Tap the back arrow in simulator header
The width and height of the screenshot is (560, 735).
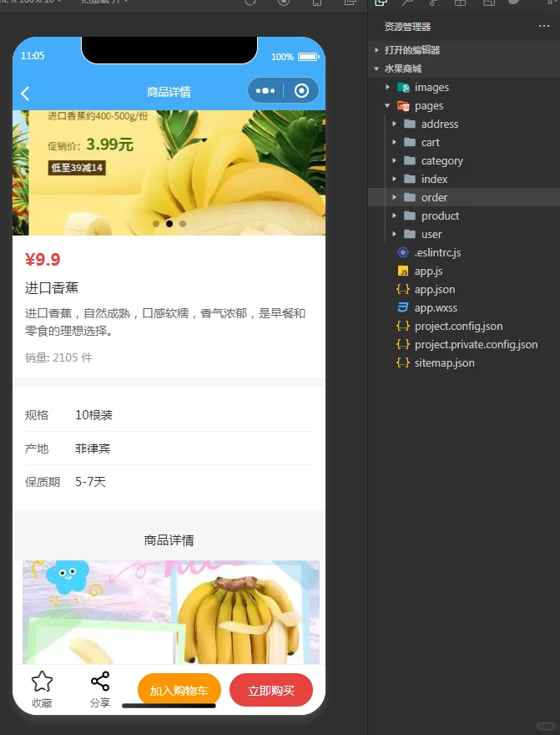pos(25,94)
